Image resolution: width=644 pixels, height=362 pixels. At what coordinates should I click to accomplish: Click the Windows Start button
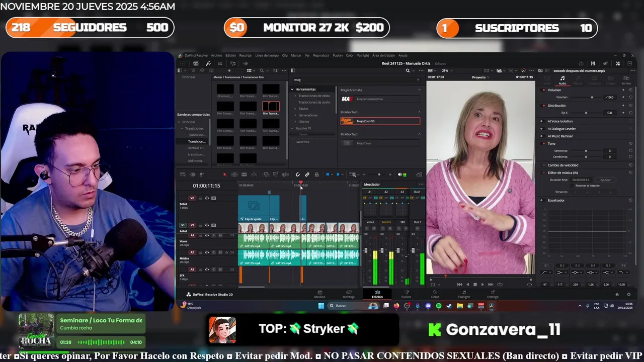[x=320, y=306]
